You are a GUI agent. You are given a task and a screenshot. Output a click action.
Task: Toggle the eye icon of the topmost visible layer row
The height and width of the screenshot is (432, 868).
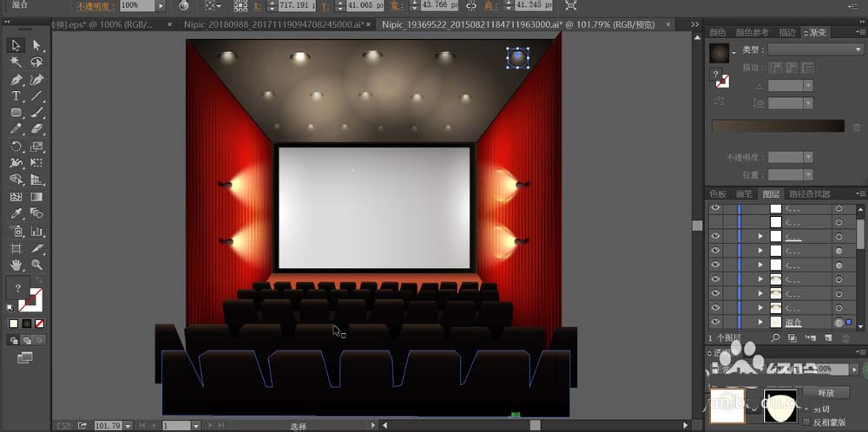click(x=716, y=208)
